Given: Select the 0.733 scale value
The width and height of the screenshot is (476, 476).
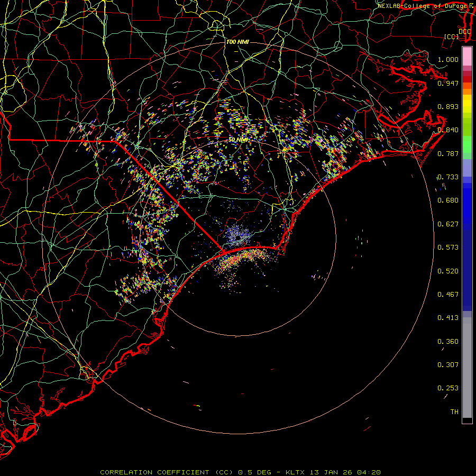Looking at the screenshot, I should click(448, 177).
